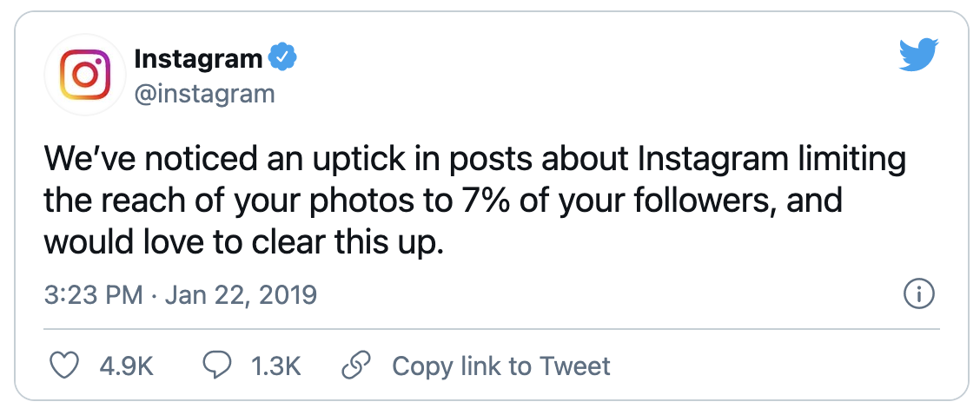The height and width of the screenshot is (415, 980).
Task: Click the blue verified badge
Action: (x=282, y=59)
